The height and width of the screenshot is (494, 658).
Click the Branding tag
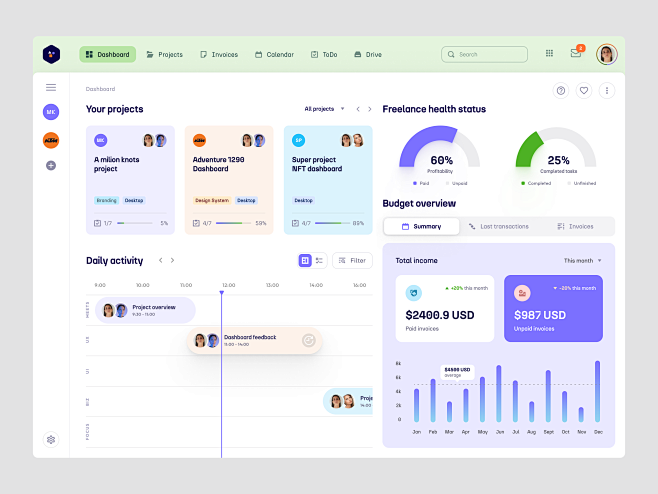[106, 200]
